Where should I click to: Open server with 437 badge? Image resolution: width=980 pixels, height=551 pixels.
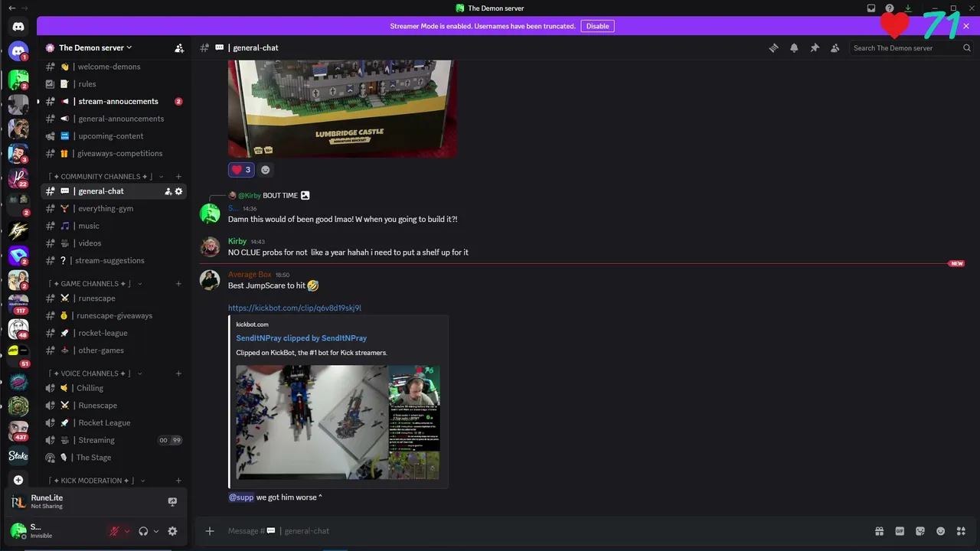[x=18, y=431]
